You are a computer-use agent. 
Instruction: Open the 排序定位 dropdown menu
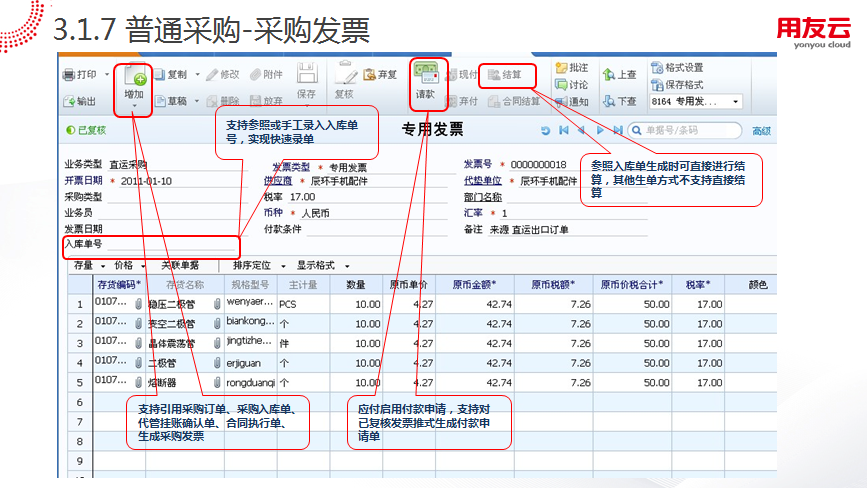pos(259,265)
